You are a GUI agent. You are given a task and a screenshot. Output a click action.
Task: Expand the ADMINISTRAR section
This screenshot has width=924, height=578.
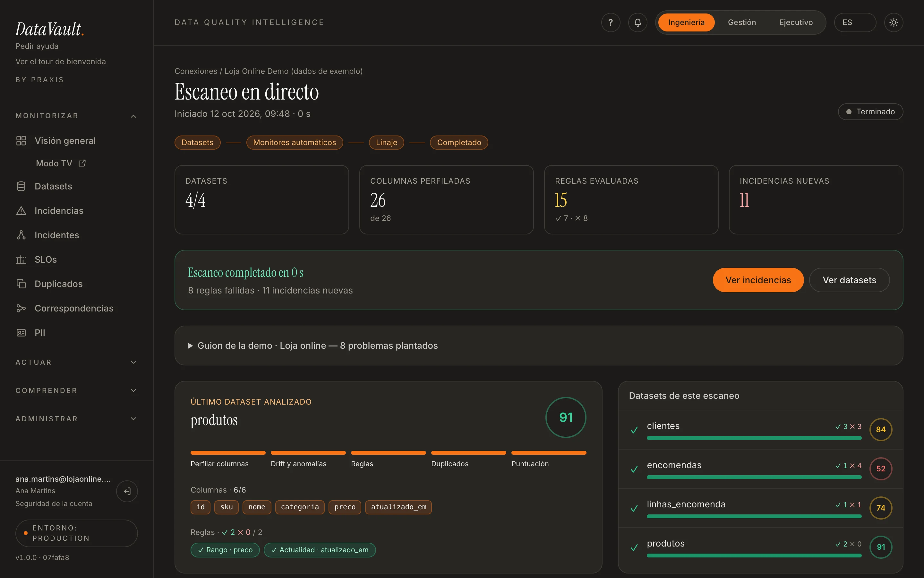[76, 419]
